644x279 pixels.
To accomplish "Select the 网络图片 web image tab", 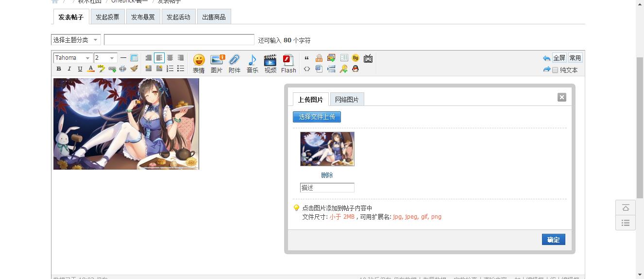I will [x=347, y=99].
